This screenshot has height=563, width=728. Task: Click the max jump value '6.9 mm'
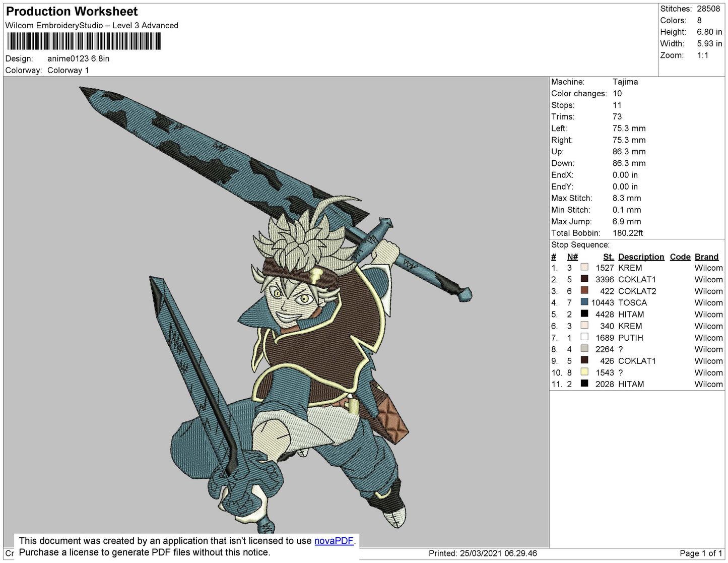pos(627,221)
